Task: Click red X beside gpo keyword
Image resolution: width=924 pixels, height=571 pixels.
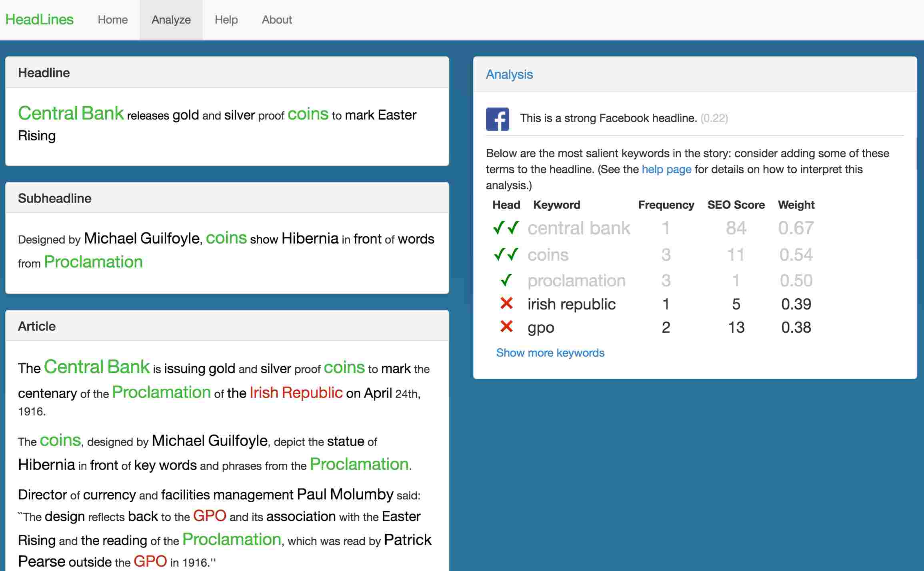Action: (x=506, y=327)
